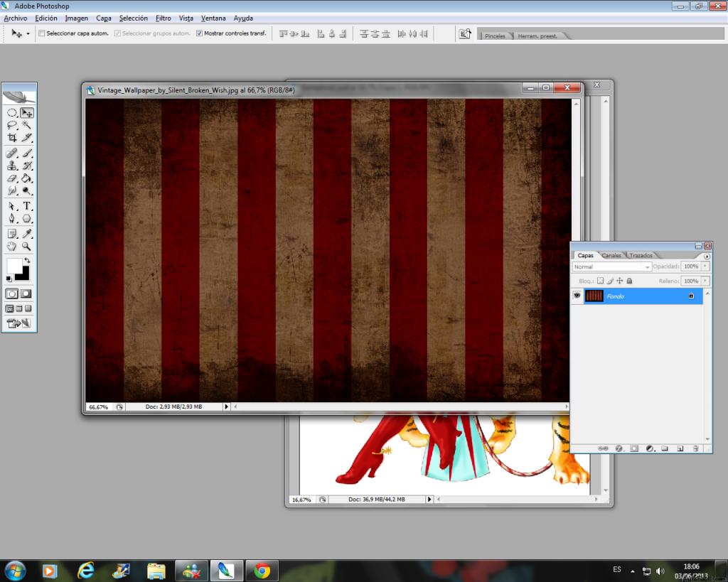
Task: Select the Paint Bucket tool
Action: [27, 178]
